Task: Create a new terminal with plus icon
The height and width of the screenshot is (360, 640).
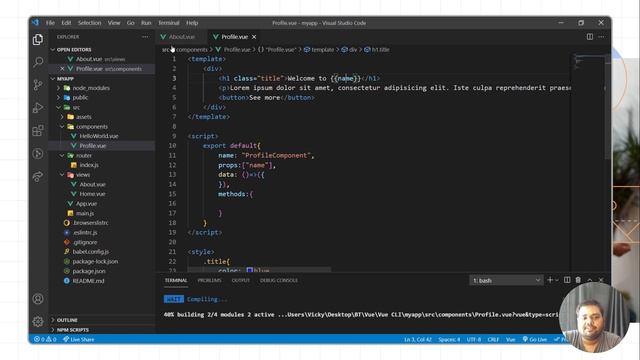Action: (550, 280)
